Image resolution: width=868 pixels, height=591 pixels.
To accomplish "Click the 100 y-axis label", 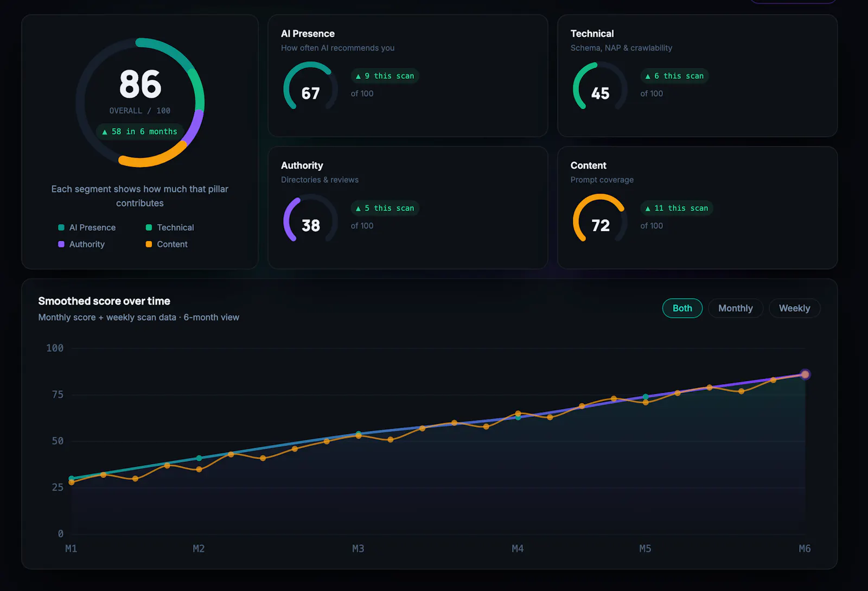I will pos(55,348).
